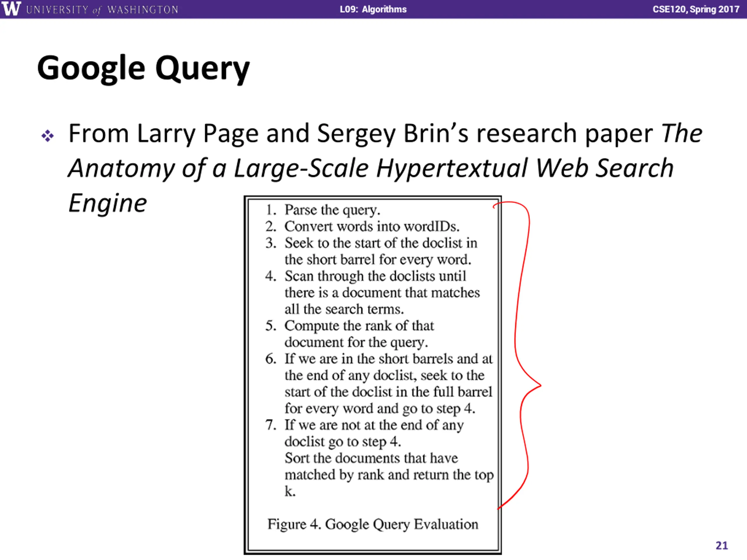Select Sort the documents that have matched text
Viewport: 747px width, 560px height.
(x=389, y=475)
